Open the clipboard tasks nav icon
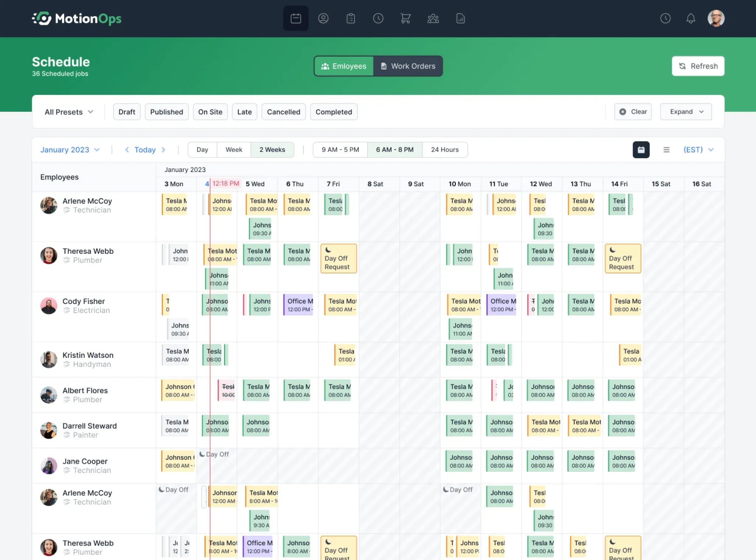 pos(351,18)
